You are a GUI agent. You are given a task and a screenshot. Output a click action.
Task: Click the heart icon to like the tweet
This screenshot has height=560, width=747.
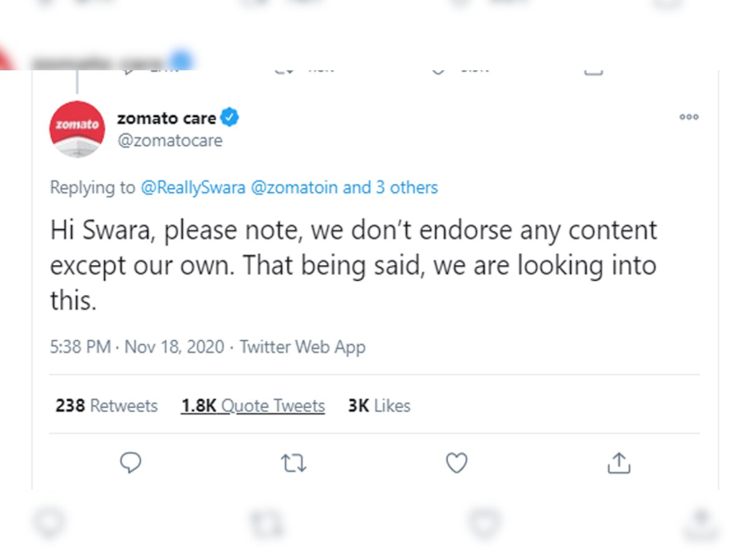(456, 462)
